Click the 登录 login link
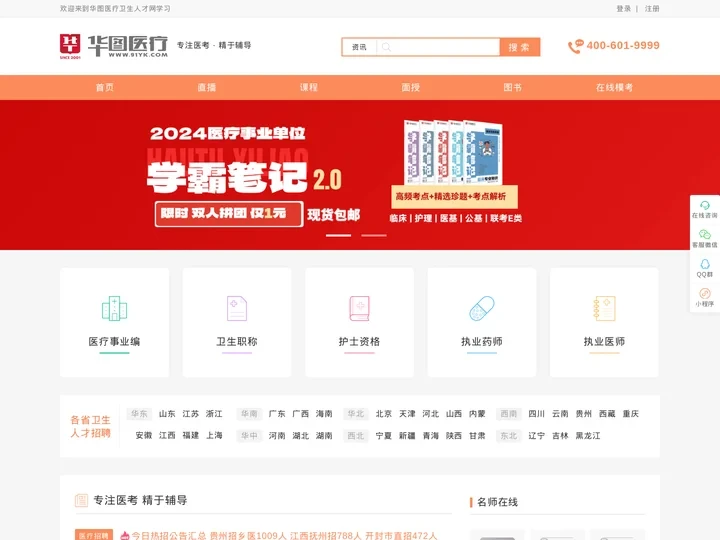 (624, 9)
